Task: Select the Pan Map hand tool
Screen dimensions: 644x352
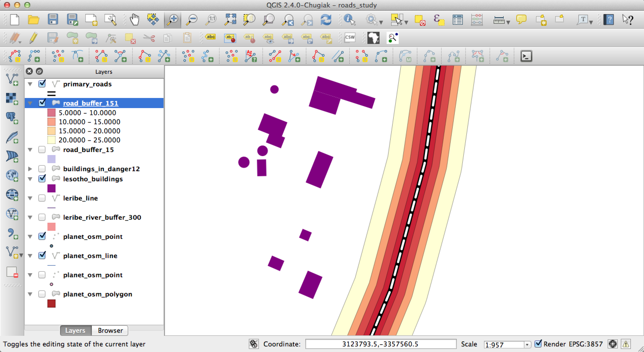Action: [135, 19]
